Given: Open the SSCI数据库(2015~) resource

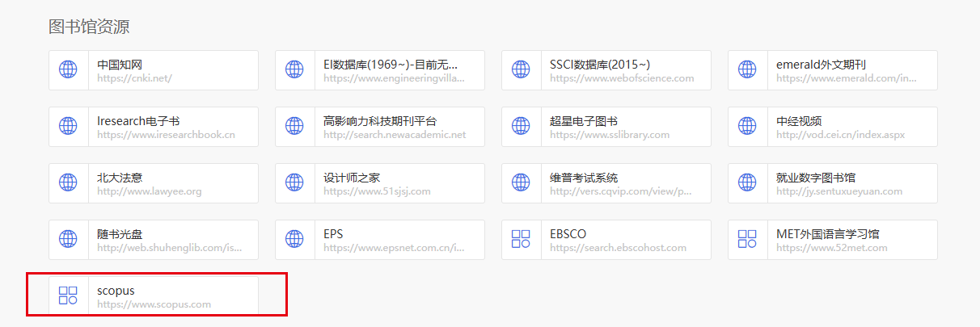Looking at the screenshot, I should click(x=600, y=65).
